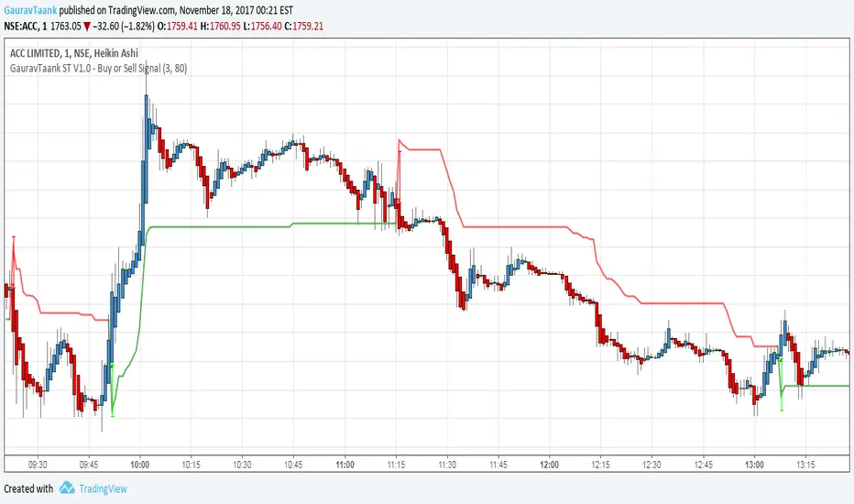The height and width of the screenshot is (504, 854).
Task: Click the low value L:1756.40
Action: (262, 27)
